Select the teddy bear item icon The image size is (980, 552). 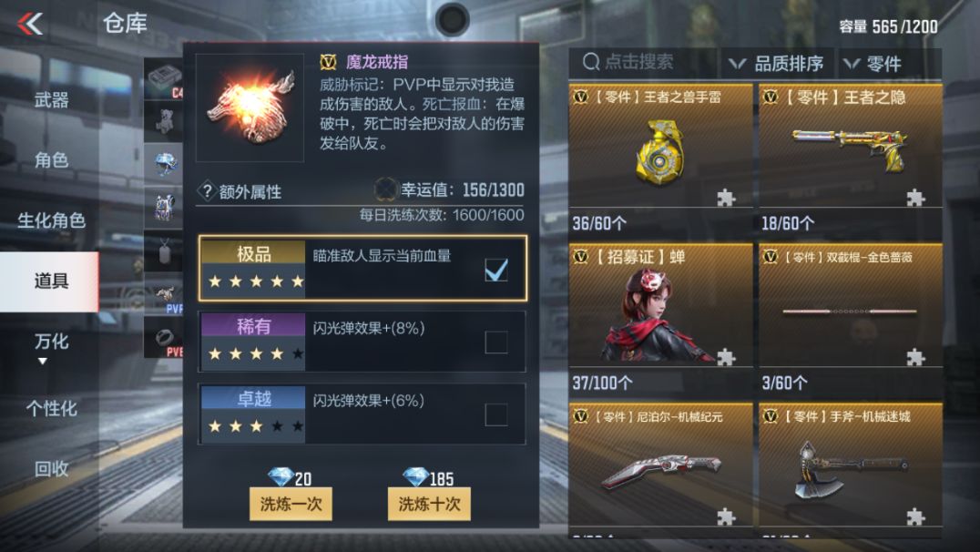point(164,121)
